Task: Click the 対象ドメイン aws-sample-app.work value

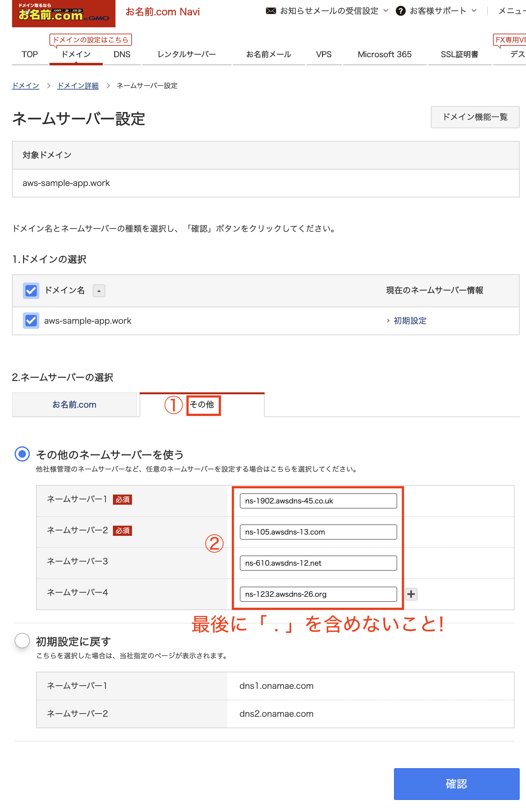Action: point(66,183)
